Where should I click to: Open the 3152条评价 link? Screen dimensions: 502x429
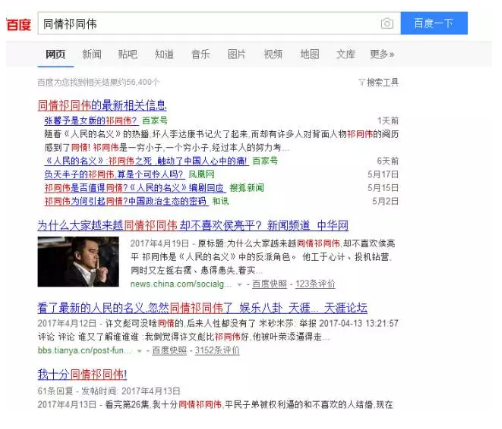click(217, 350)
